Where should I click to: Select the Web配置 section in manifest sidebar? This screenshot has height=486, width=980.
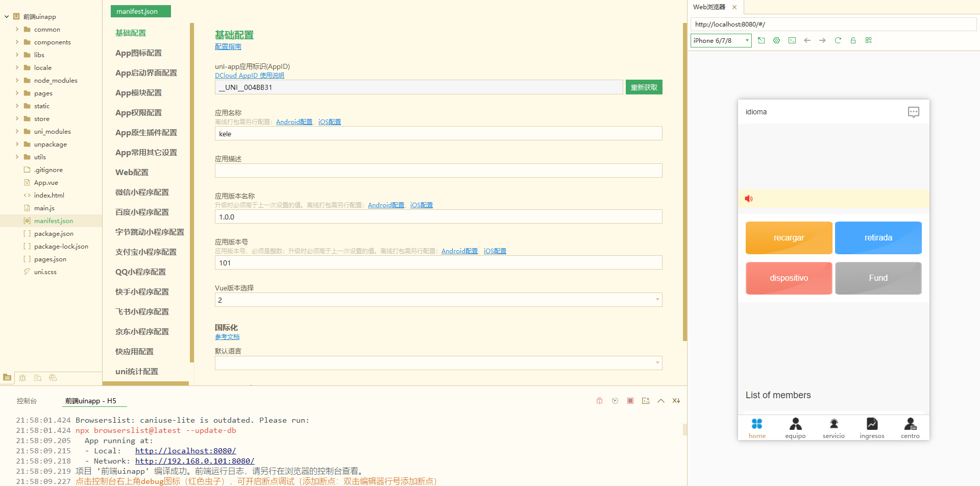[132, 173]
